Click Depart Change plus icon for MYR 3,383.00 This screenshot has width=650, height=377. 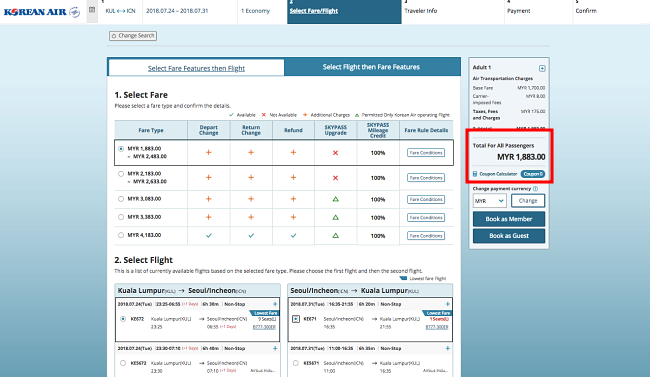209,217
